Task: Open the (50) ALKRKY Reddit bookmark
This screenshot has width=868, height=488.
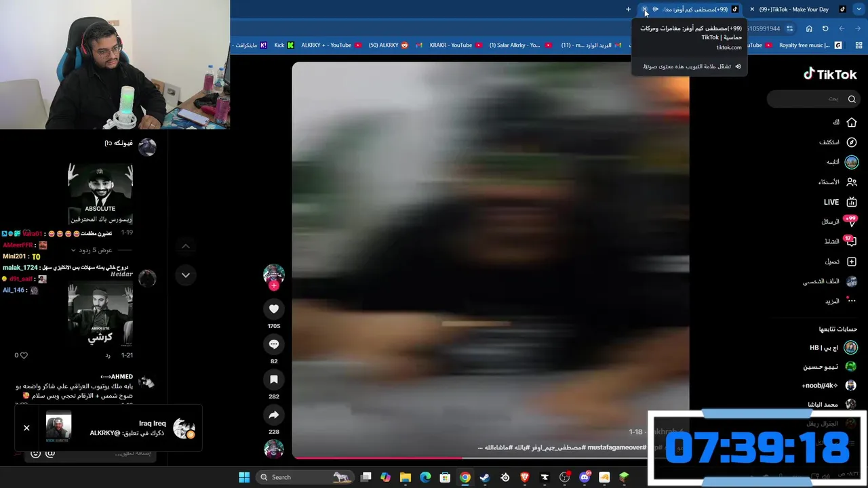Action: pos(389,45)
